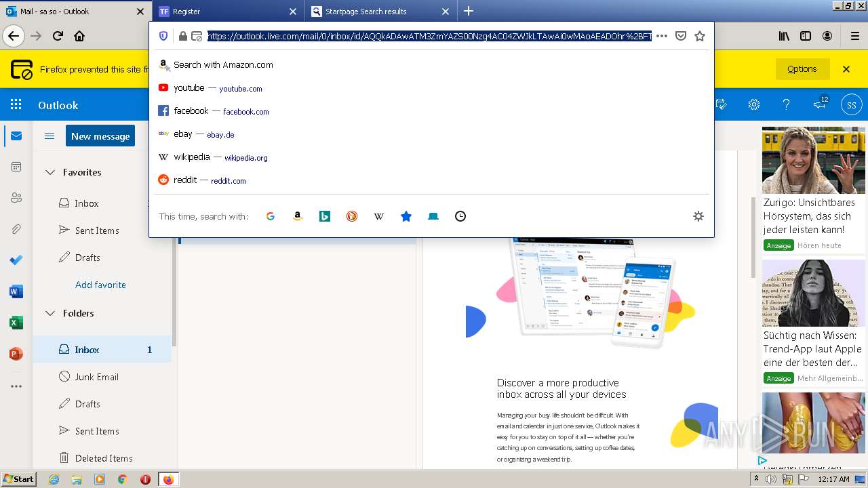Image resolution: width=868 pixels, height=488 pixels.
Task: Bookmark this page with the star button
Action: pyautogui.click(x=700, y=36)
